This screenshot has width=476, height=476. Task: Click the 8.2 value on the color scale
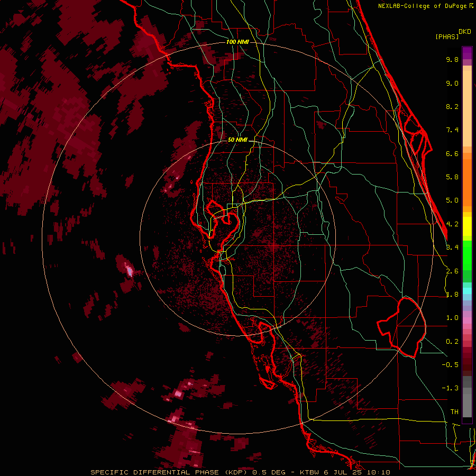[x=452, y=106]
